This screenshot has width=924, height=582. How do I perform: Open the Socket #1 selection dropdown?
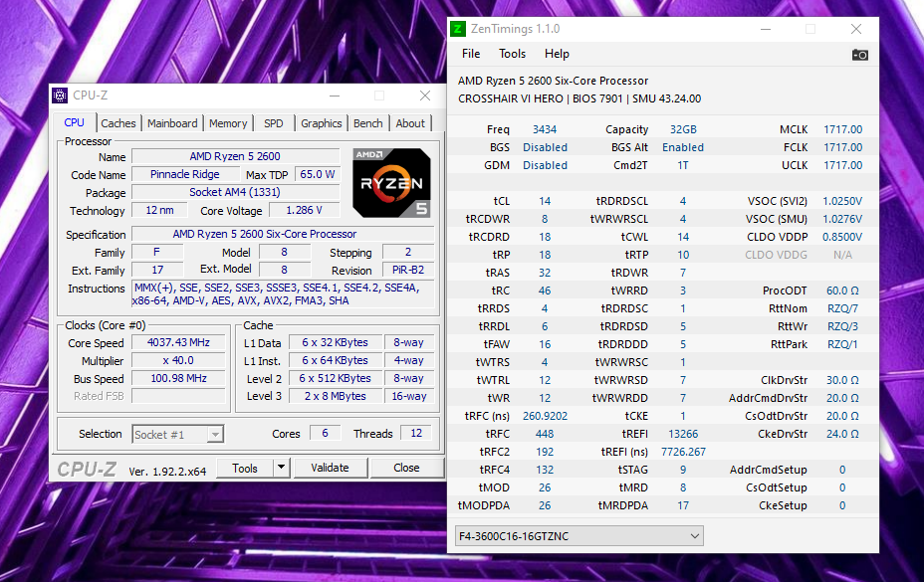click(x=178, y=434)
